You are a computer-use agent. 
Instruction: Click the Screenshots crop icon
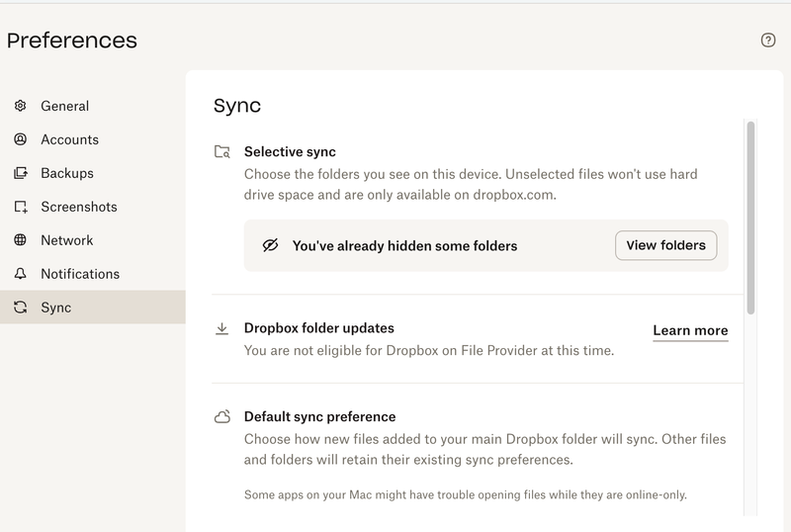[x=21, y=207]
